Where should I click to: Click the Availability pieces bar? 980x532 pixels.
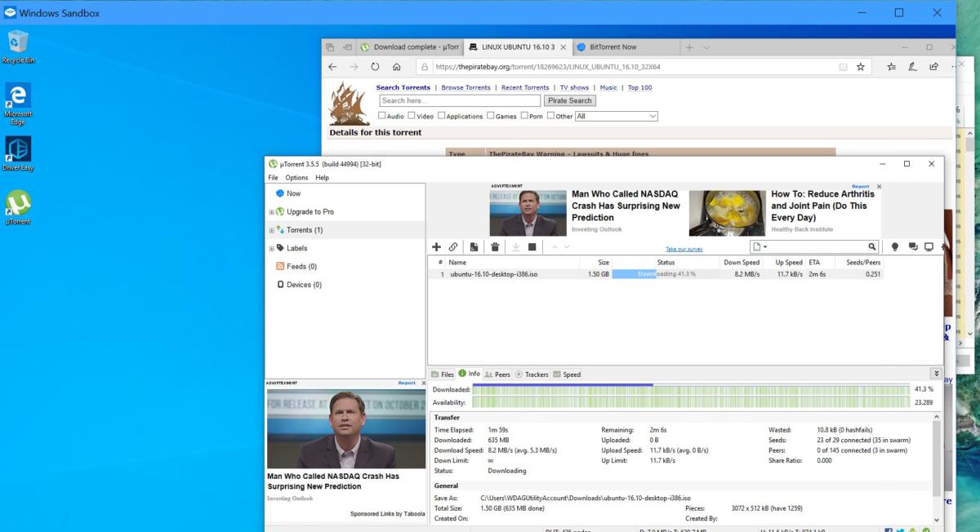[x=690, y=402]
